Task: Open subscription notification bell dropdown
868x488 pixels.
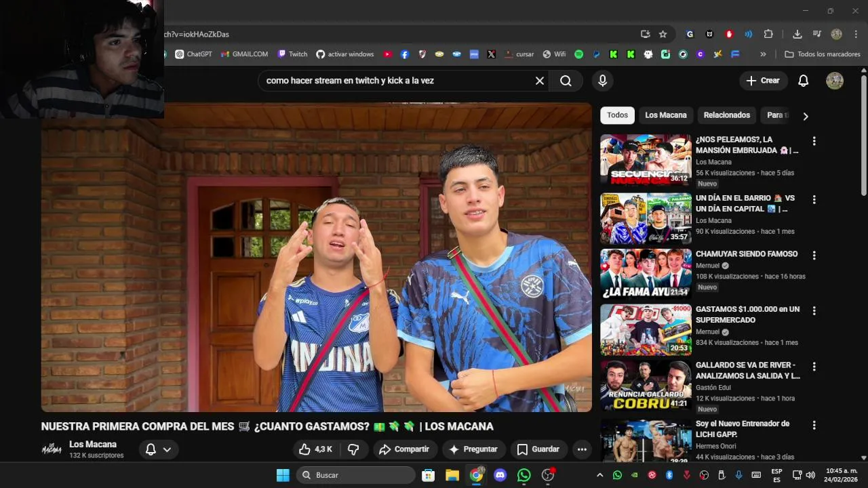Action: pyautogui.click(x=159, y=449)
